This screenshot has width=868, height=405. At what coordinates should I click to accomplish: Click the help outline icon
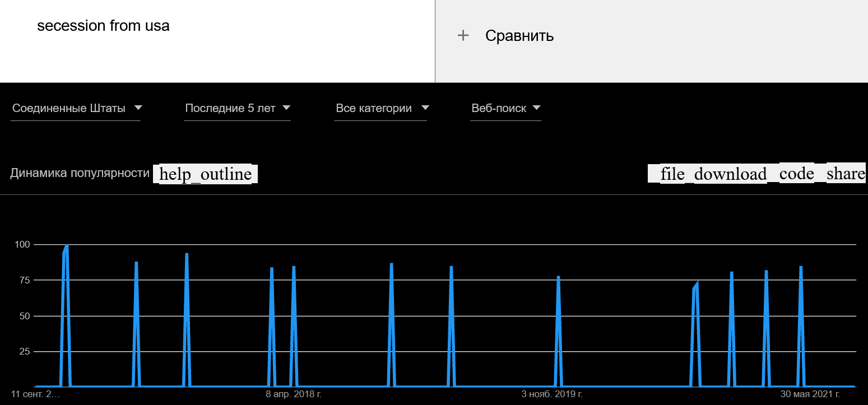(205, 174)
